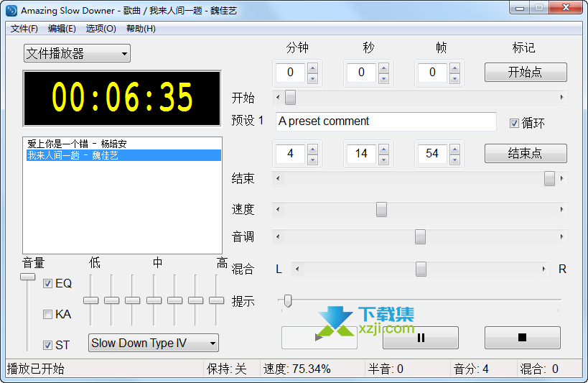Increase the end minutes spinner above 4

click(312, 149)
